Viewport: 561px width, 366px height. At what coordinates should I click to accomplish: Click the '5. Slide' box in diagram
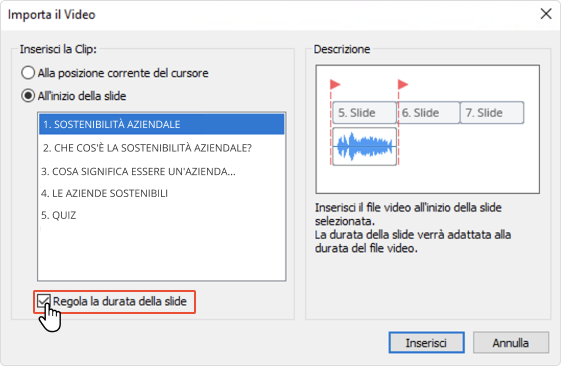coord(365,113)
